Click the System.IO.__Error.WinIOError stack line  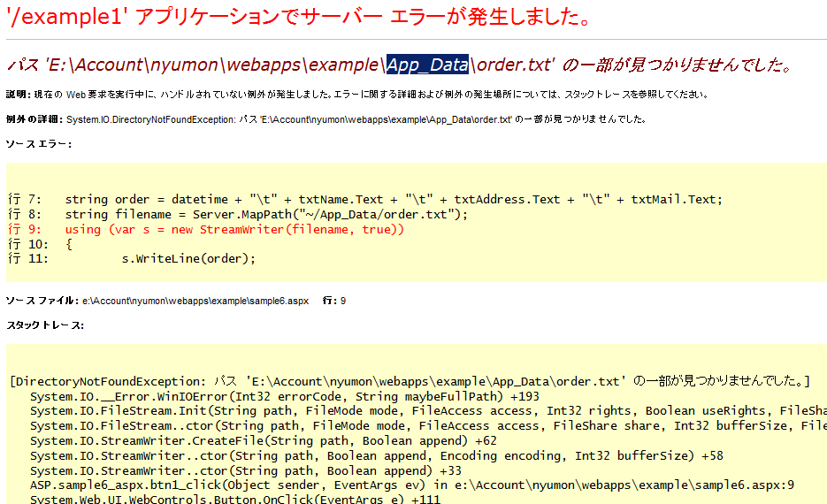284,396
